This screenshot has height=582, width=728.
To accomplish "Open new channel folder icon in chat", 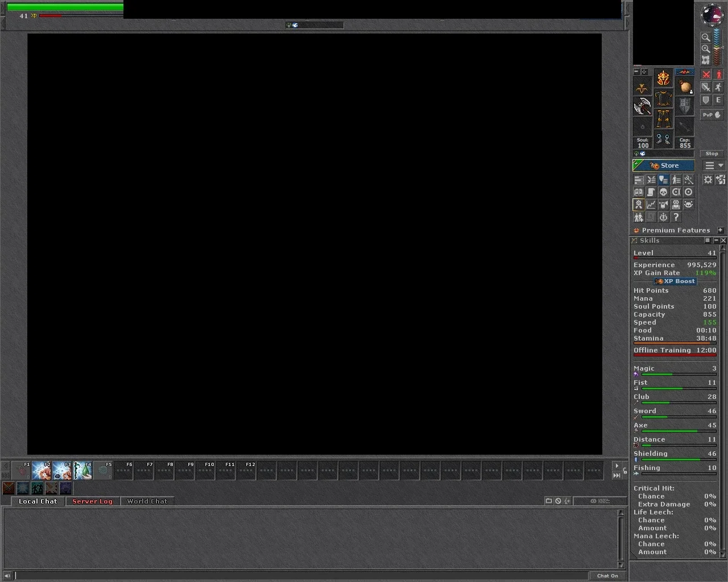I will pos(549,501).
